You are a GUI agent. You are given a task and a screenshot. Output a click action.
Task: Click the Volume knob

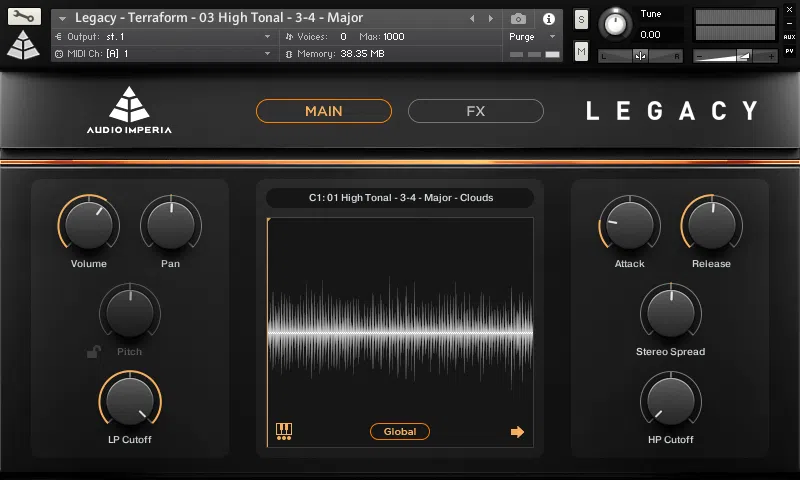(89, 225)
